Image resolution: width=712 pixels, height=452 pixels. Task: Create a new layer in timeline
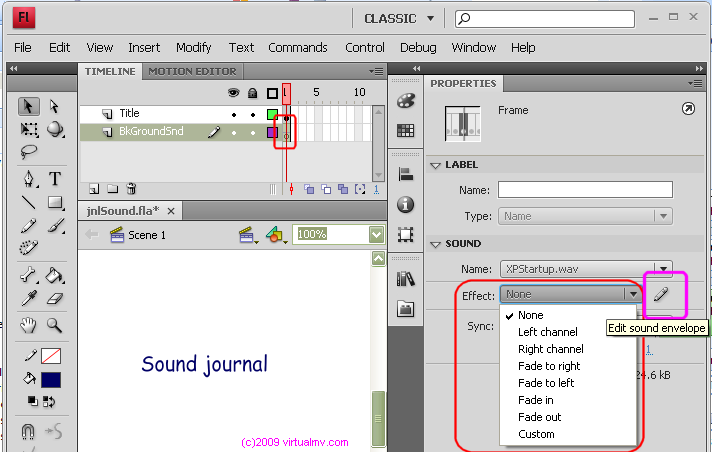point(94,189)
